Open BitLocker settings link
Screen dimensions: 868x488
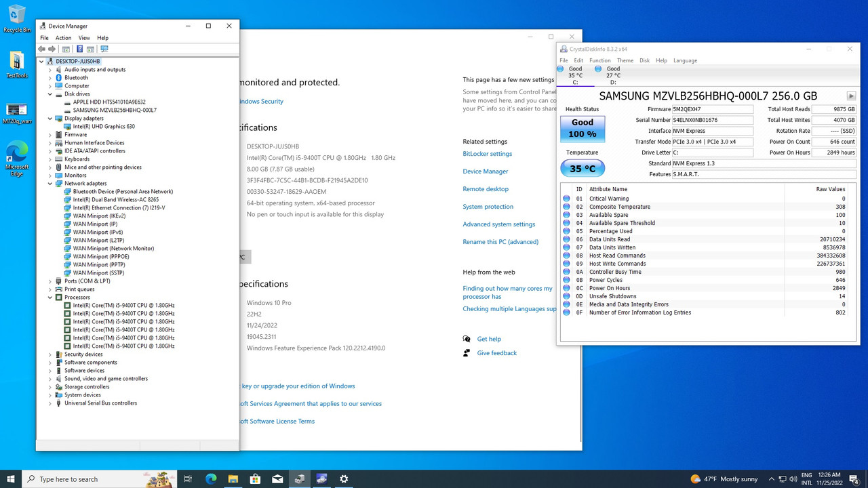click(x=487, y=154)
